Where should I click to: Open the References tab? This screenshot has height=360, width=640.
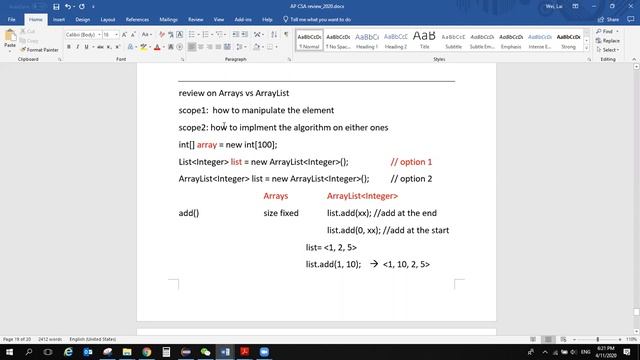click(x=137, y=20)
